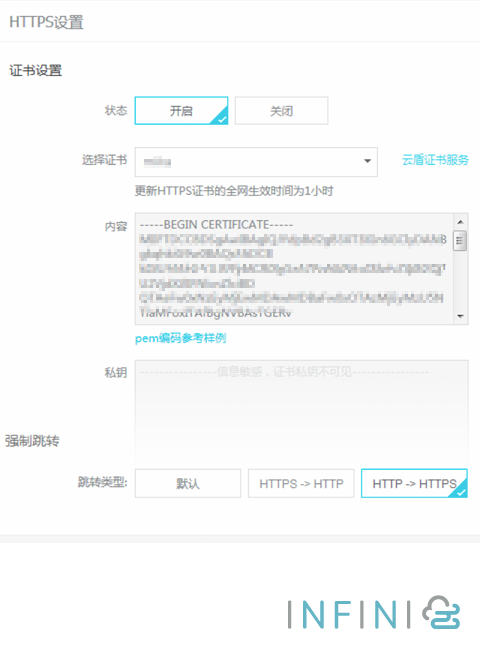Open the 云盾证书服务 link
The height and width of the screenshot is (649, 480).
point(435,160)
